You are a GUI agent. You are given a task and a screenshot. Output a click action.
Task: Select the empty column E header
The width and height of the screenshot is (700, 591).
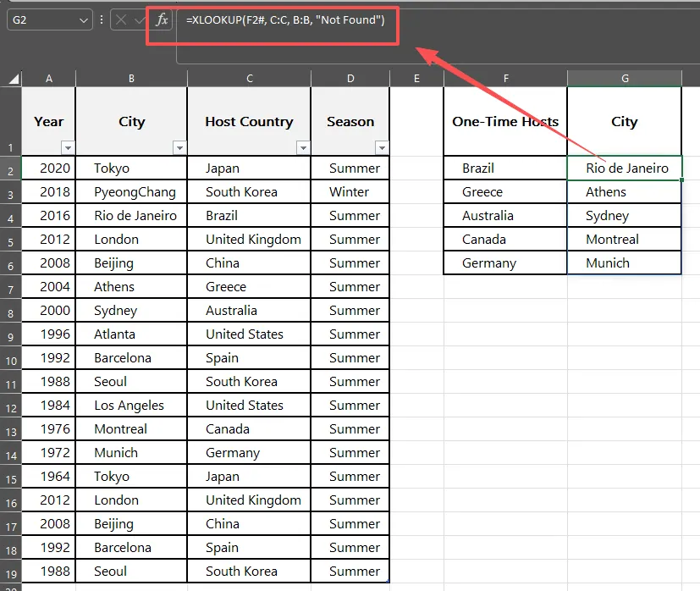pyautogui.click(x=416, y=78)
